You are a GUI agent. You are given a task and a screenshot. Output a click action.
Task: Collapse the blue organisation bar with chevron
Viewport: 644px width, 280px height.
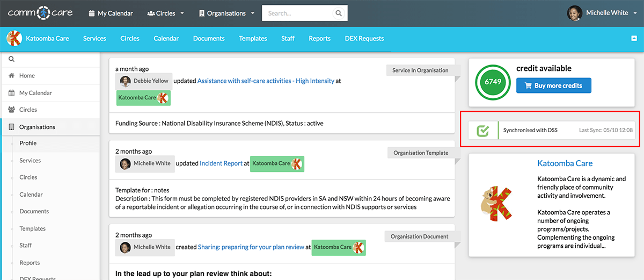pyautogui.click(x=634, y=38)
